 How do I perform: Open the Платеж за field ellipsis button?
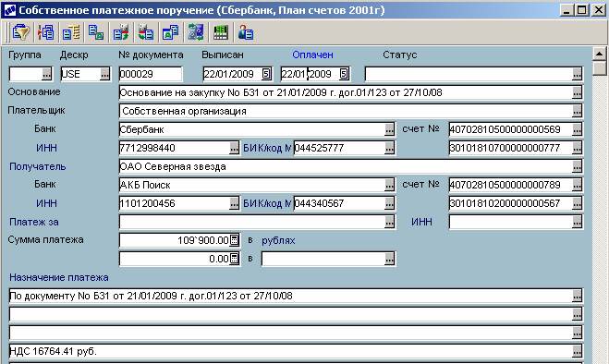[390, 222]
